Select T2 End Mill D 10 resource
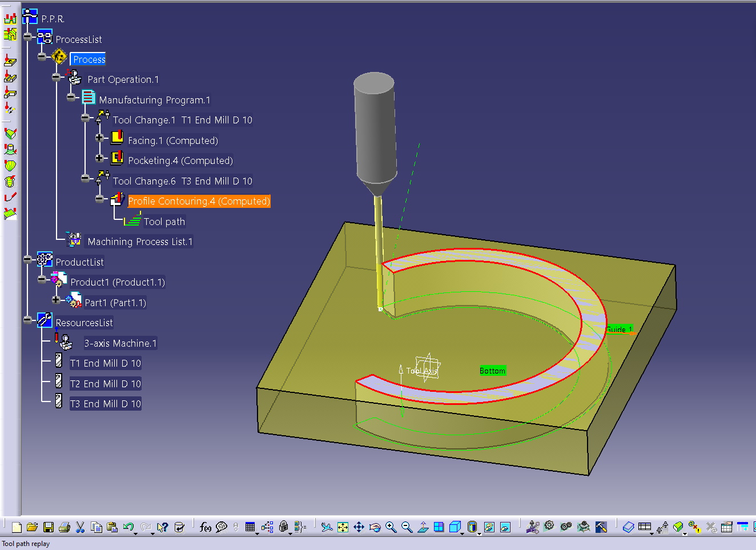The image size is (756, 550). pyautogui.click(x=105, y=384)
